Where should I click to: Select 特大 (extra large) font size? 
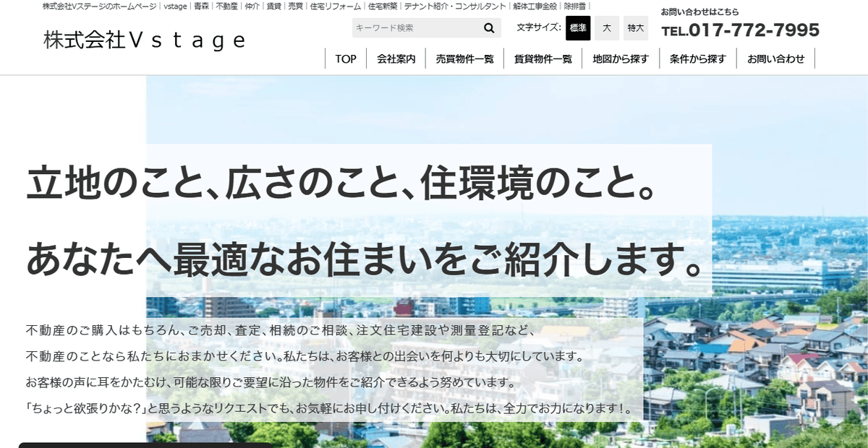(635, 27)
